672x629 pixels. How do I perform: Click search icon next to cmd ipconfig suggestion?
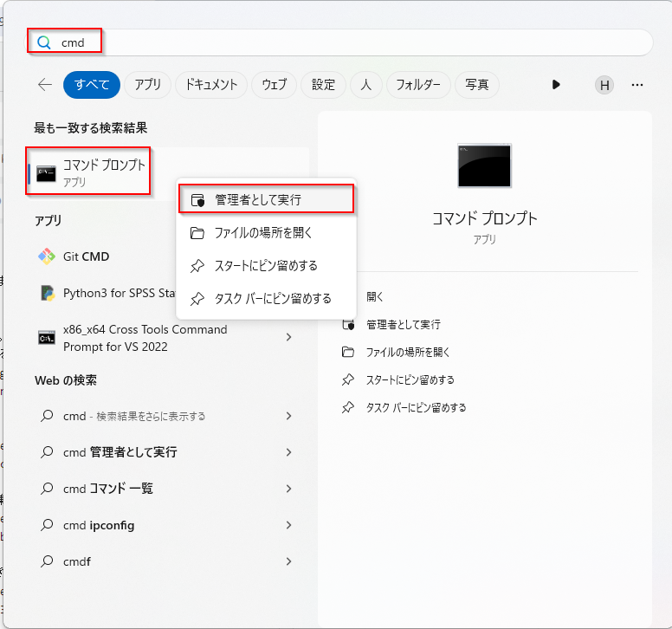[47, 525]
